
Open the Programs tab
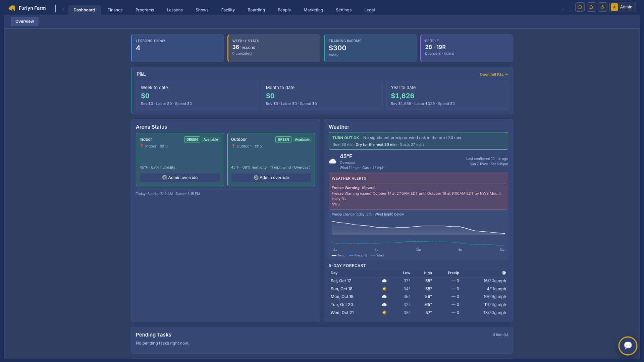point(145,10)
